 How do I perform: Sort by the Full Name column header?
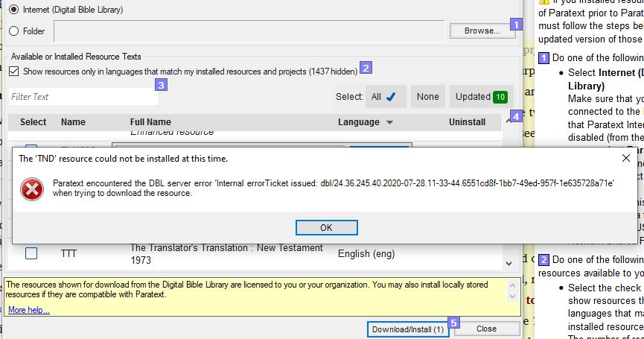tap(150, 122)
